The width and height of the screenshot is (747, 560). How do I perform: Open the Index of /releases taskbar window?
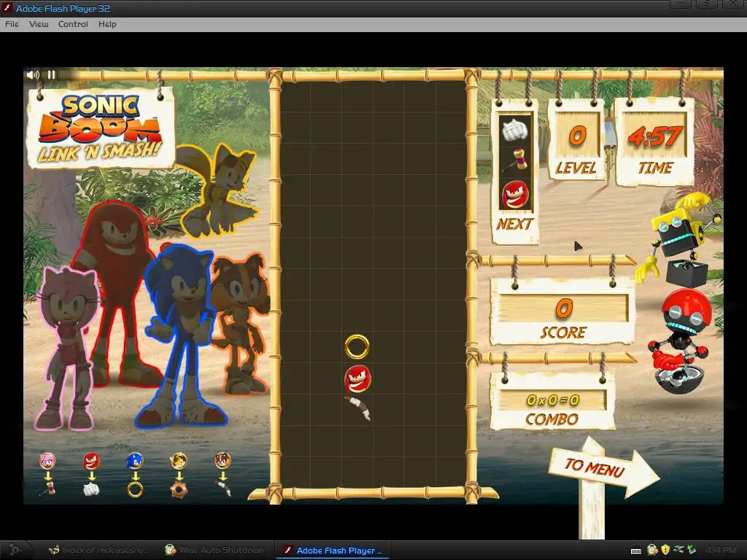click(98, 550)
